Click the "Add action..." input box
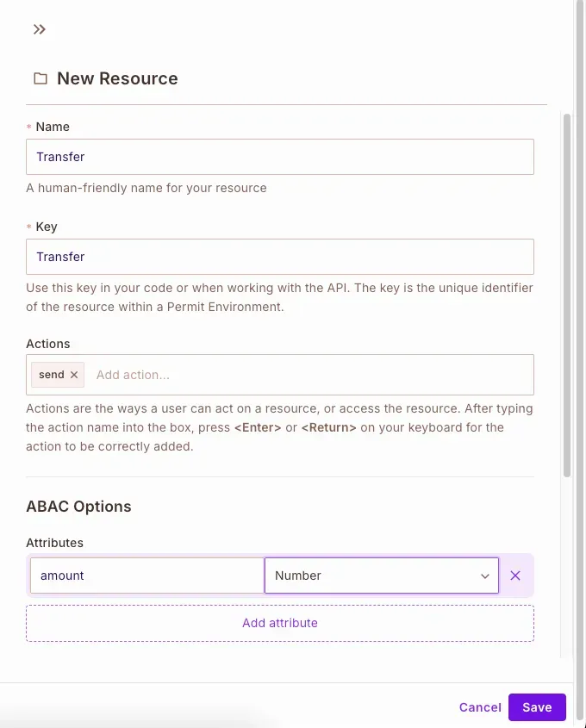Image resolution: width=586 pixels, height=728 pixels. 310,375
